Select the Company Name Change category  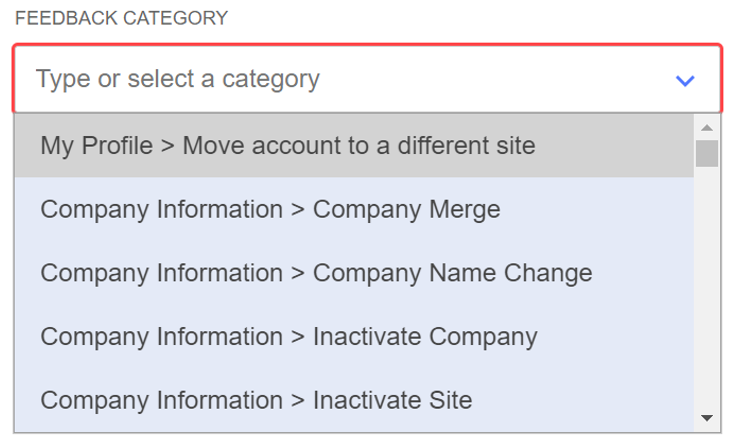click(x=316, y=273)
